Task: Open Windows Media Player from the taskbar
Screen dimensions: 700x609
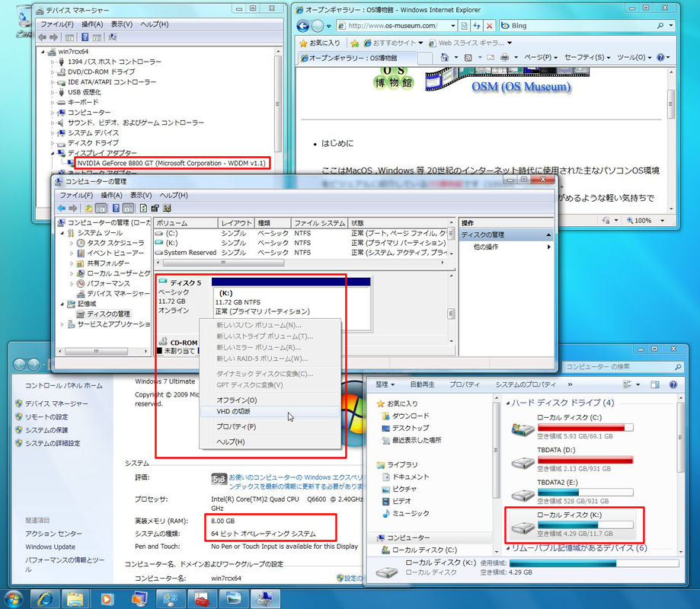Action: (x=107, y=597)
